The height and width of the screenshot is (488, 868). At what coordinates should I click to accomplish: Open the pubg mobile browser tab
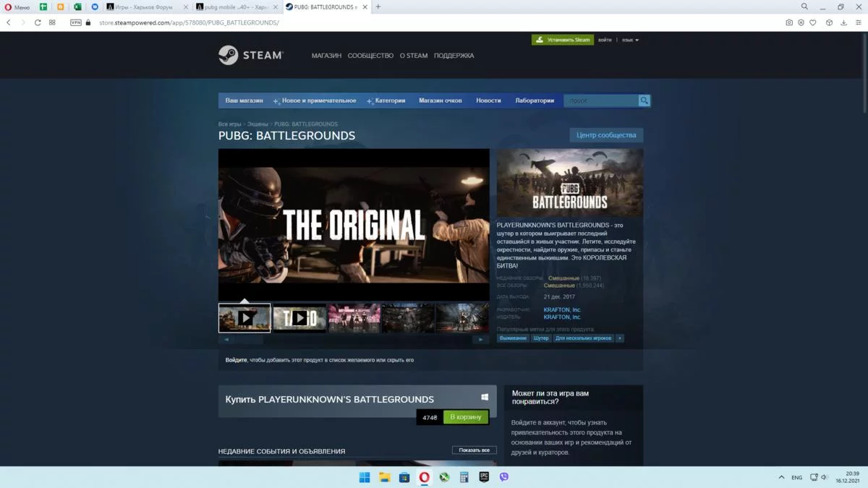235,7
